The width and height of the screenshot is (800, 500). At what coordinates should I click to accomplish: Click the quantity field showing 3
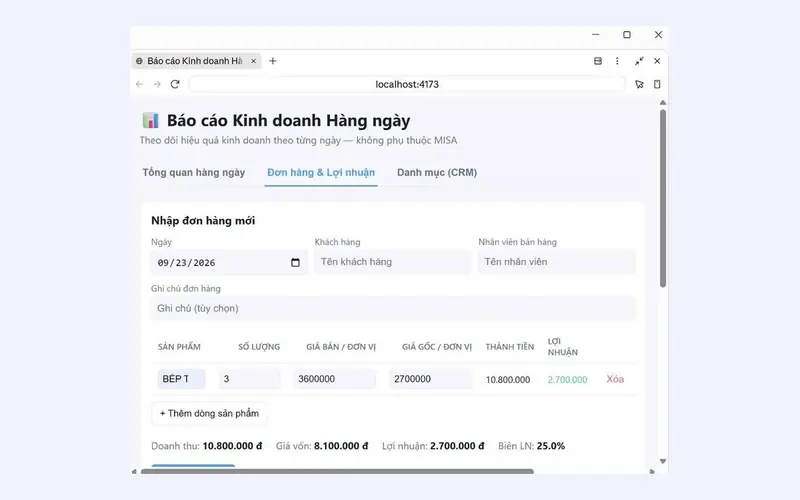(x=249, y=379)
